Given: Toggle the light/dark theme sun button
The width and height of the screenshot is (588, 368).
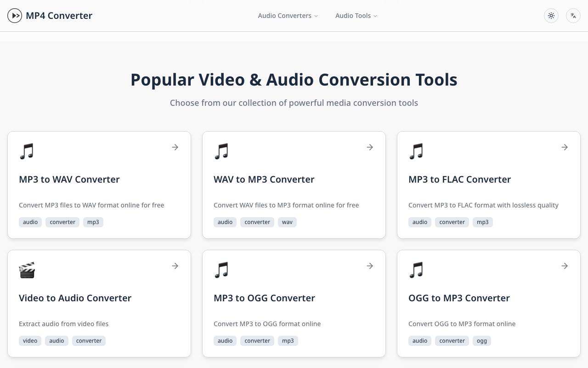Looking at the screenshot, I should click(x=551, y=16).
